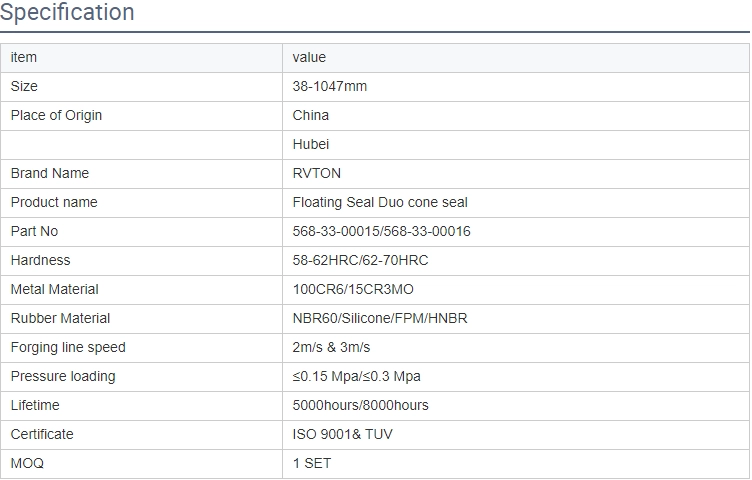This screenshot has width=752, height=480.
Task: Click the ISO 9001& TUV certificate value
Action: 342,434
